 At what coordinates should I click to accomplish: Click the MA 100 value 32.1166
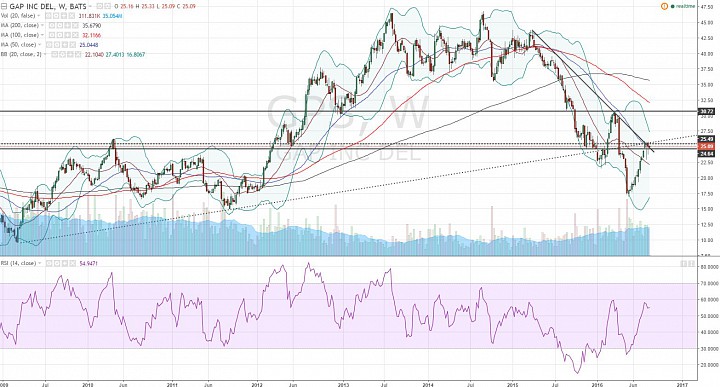(92, 35)
